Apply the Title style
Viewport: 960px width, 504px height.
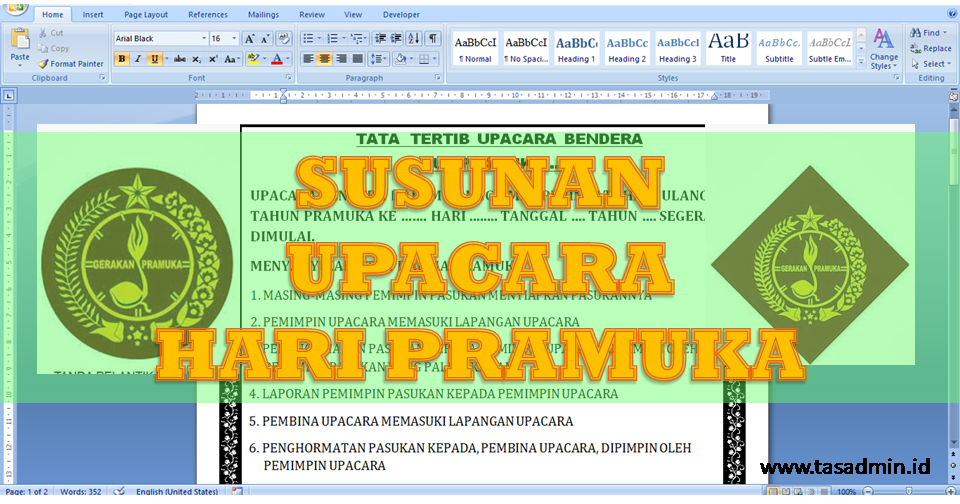click(x=728, y=48)
